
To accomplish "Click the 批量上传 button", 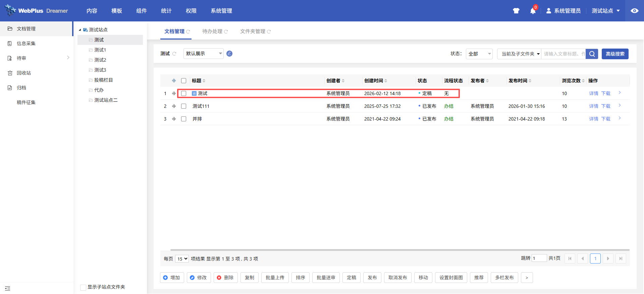I will [275, 278].
